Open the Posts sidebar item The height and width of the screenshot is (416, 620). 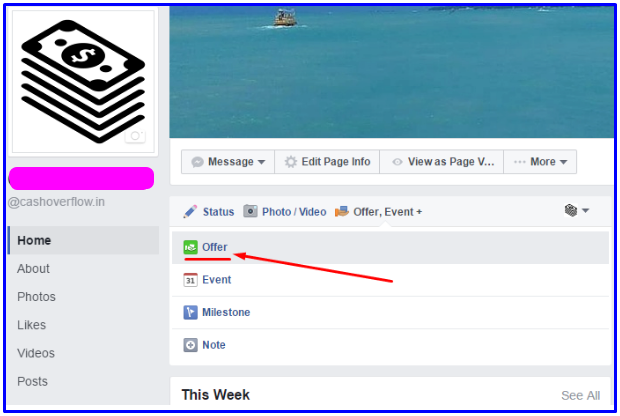click(32, 382)
